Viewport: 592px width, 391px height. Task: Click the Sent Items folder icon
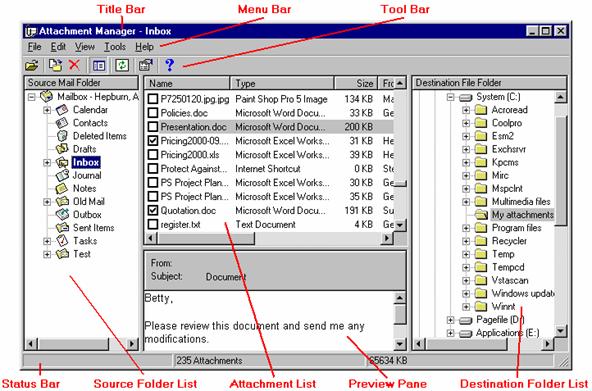point(62,228)
